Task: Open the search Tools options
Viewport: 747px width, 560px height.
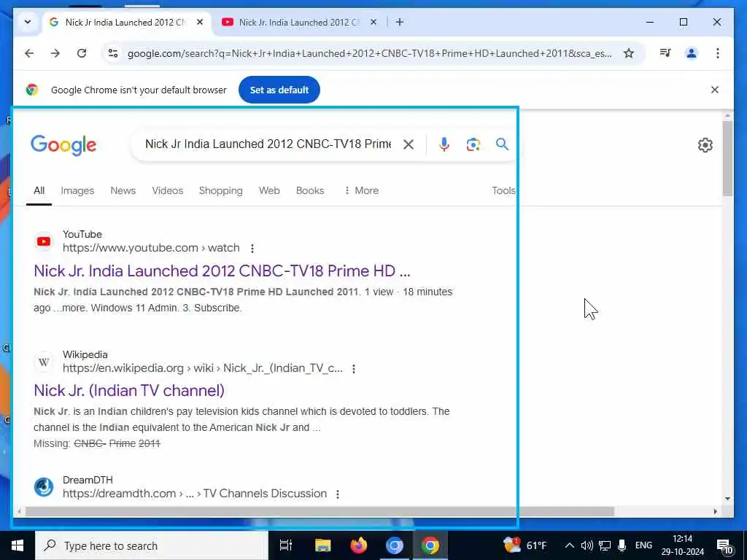Action: coord(504,190)
